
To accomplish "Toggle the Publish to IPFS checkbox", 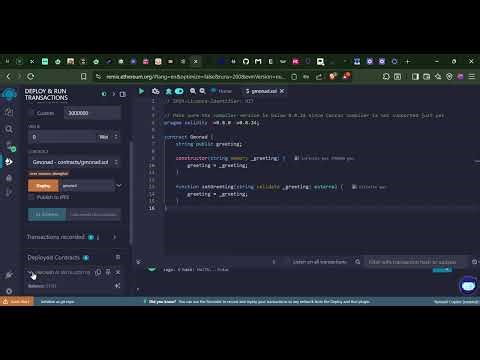I will pyautogui.click(x=31, y=197).
